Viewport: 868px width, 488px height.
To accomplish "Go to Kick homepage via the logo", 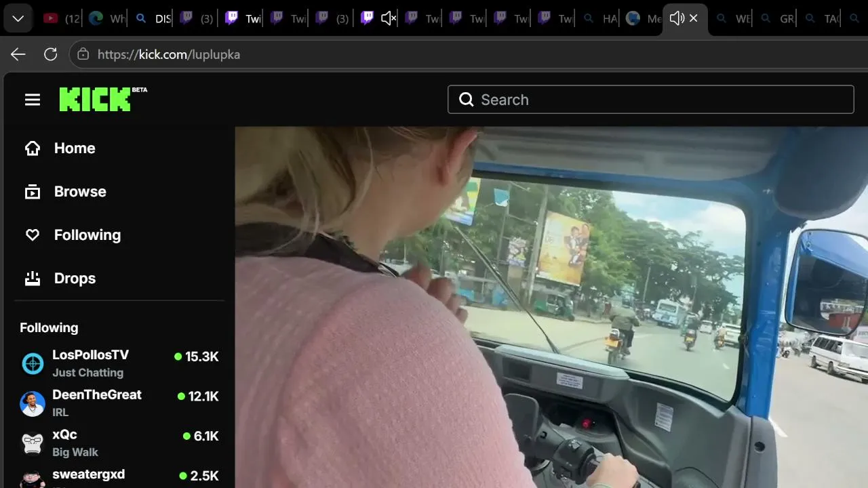I will [x=103, y=99].
